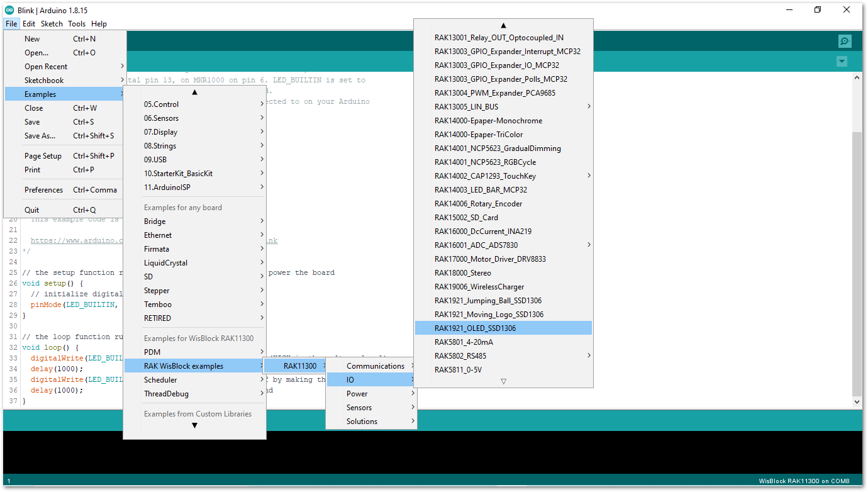Open the Help menu
The width and height of the screenshot is (868, 492).
click(x=99, y=24)
